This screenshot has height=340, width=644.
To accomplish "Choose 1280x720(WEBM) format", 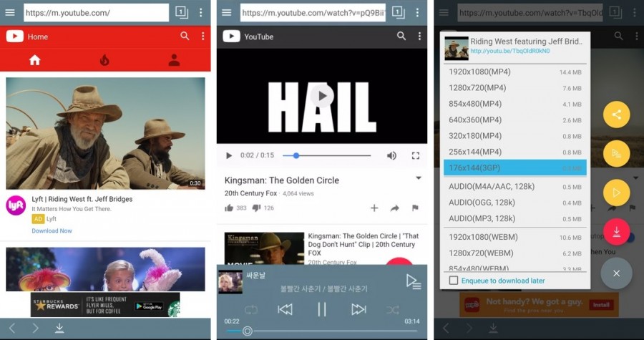I will pos(515,253).
